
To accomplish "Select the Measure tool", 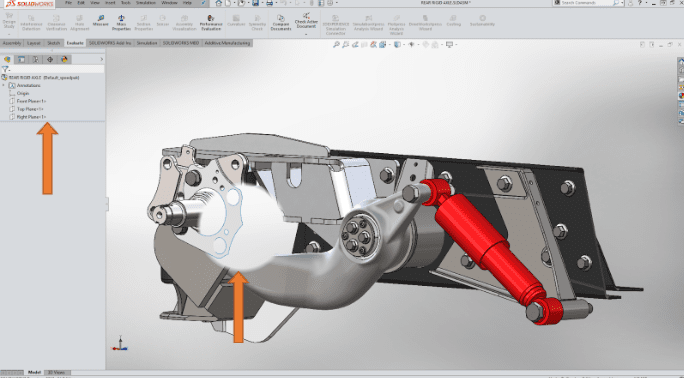I will (x=100, y=20).
